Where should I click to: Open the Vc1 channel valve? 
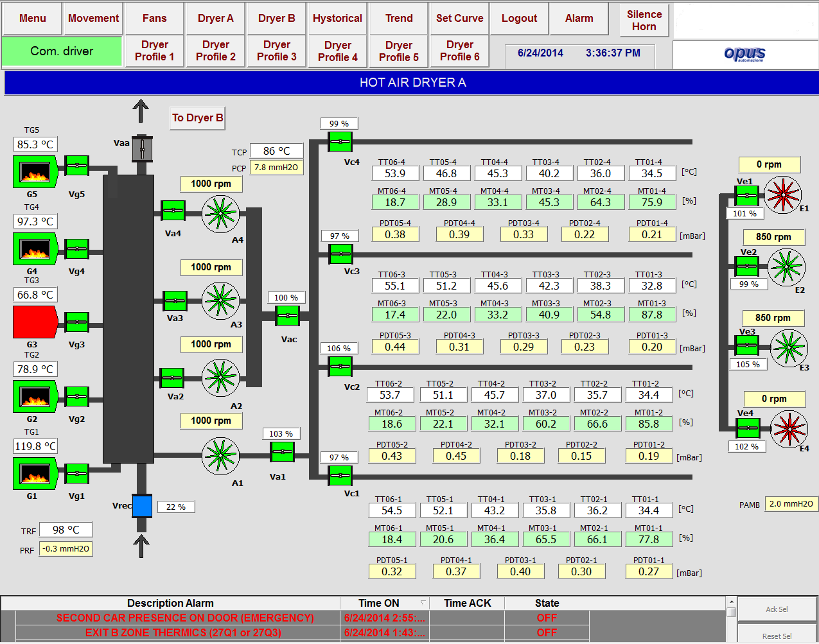point(340,476)
